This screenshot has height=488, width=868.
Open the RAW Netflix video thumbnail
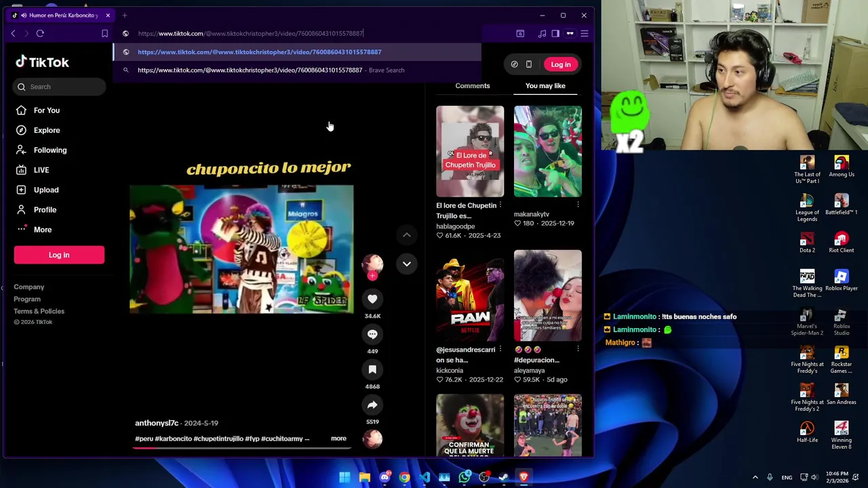[470, 296]
